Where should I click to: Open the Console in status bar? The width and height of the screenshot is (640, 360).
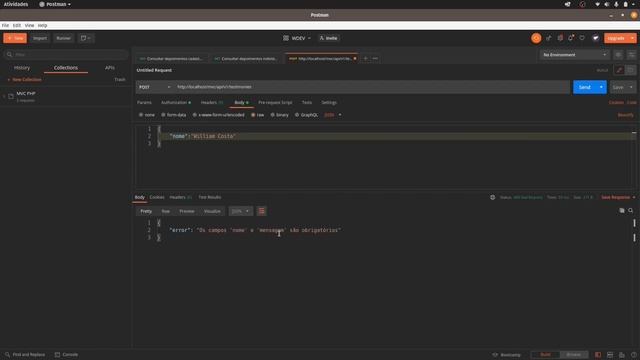pos(67,355)
